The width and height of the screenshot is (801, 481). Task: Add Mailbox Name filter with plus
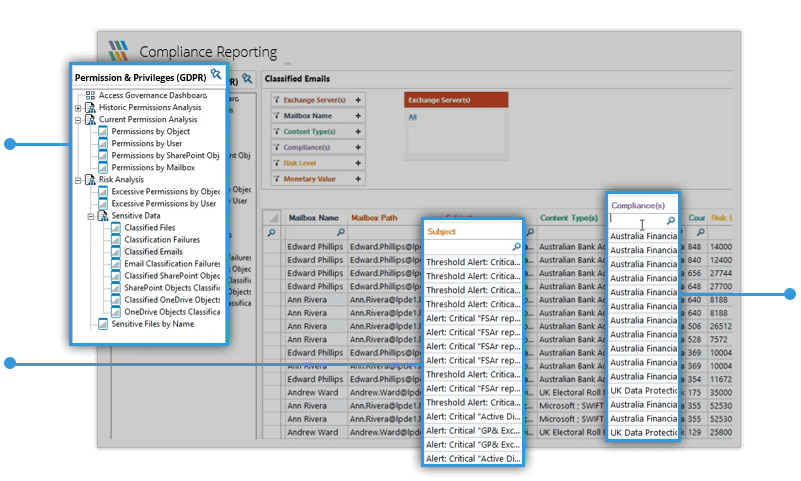click(358, 116)
